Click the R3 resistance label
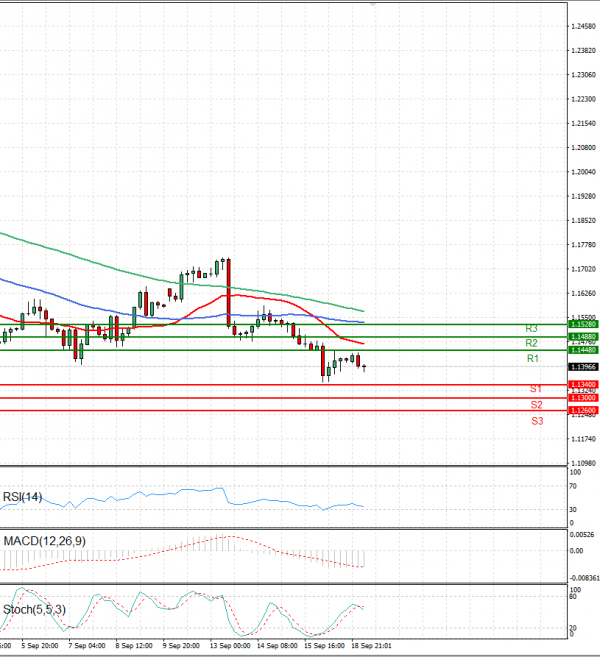Screen dimensions: 600x657 531,328
